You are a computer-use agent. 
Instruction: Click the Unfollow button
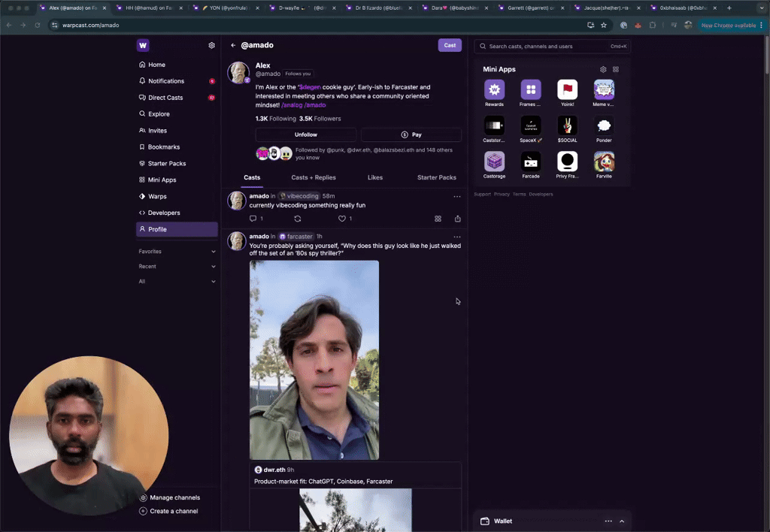[x=306, y=135]
